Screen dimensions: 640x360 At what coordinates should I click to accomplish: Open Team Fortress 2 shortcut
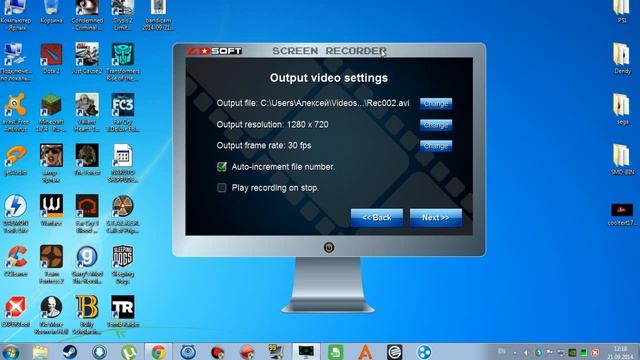coord(51,264)
